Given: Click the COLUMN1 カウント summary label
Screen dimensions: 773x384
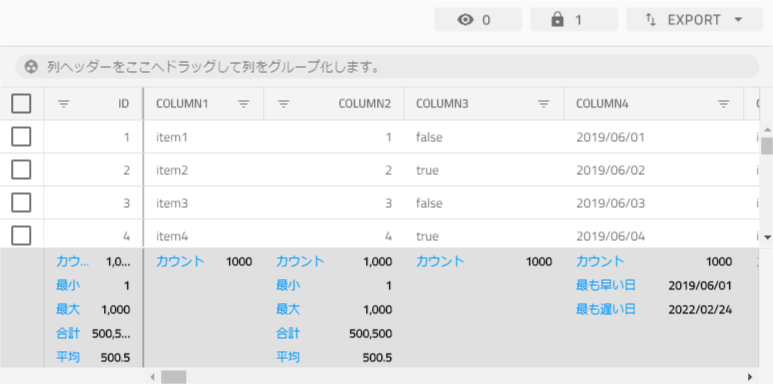Looking at the screenshot, I should 180,261.
